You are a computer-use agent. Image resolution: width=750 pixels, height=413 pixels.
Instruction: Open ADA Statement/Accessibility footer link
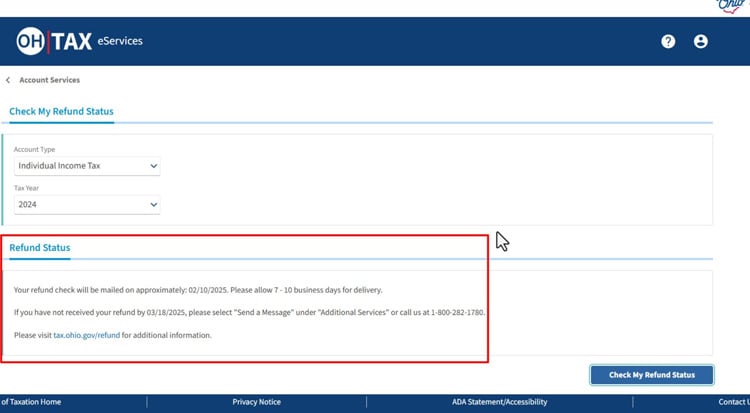click(x=499, y=402)
